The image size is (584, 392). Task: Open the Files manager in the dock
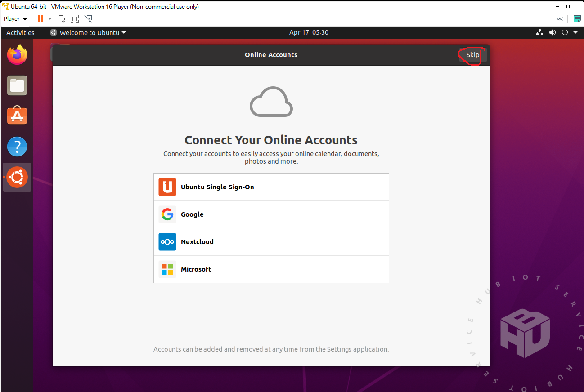pos(17,85)
